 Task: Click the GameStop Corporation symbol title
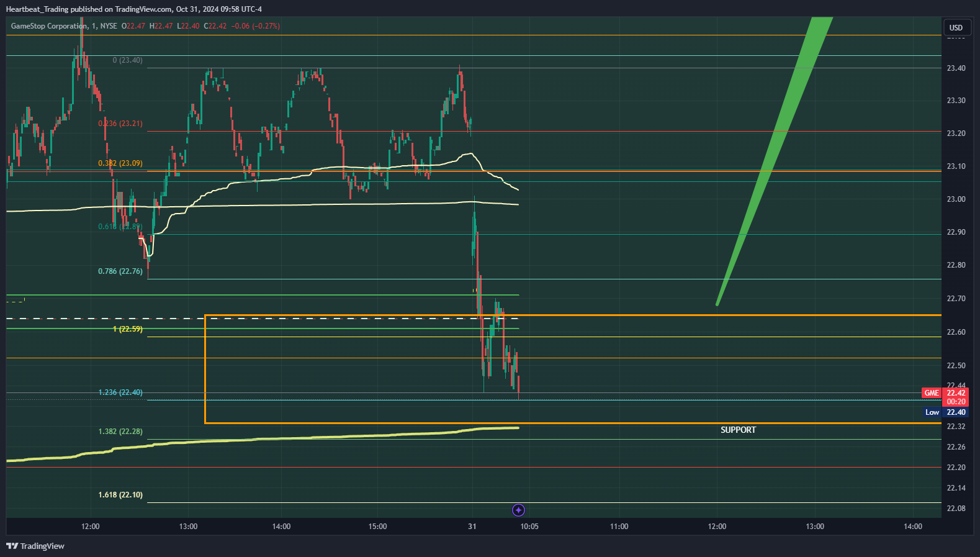[49, 26]
